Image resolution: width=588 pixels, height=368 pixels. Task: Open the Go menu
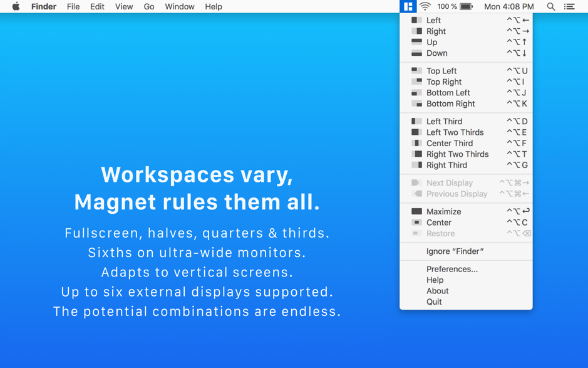tap(149, 7)
